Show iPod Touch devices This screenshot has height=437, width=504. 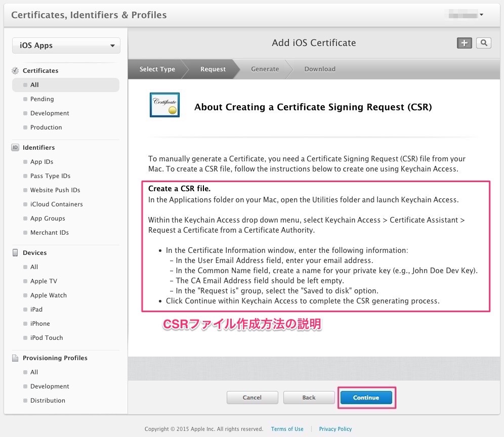pyautogui.click(x=46, y=337)
